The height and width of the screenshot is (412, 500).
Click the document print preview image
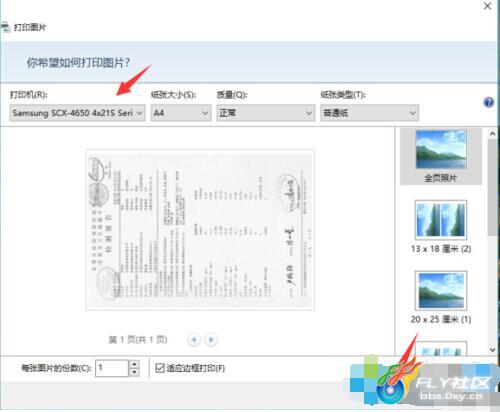(200, 230)
